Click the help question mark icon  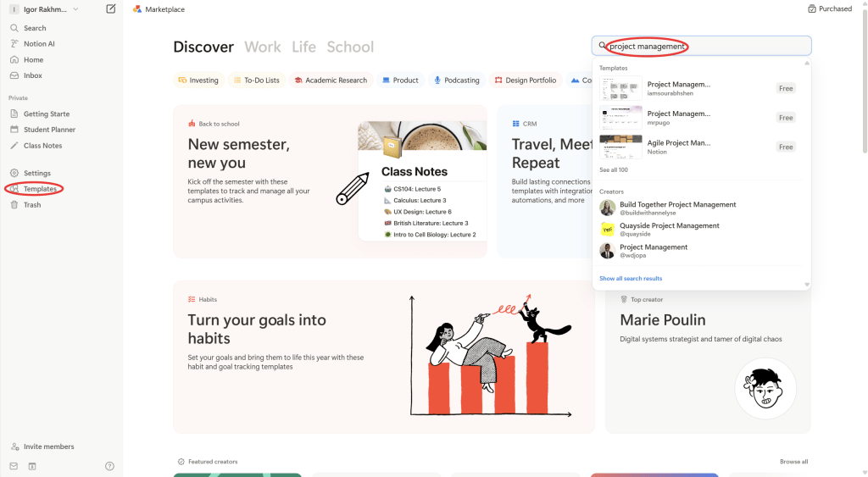point(109,466)
